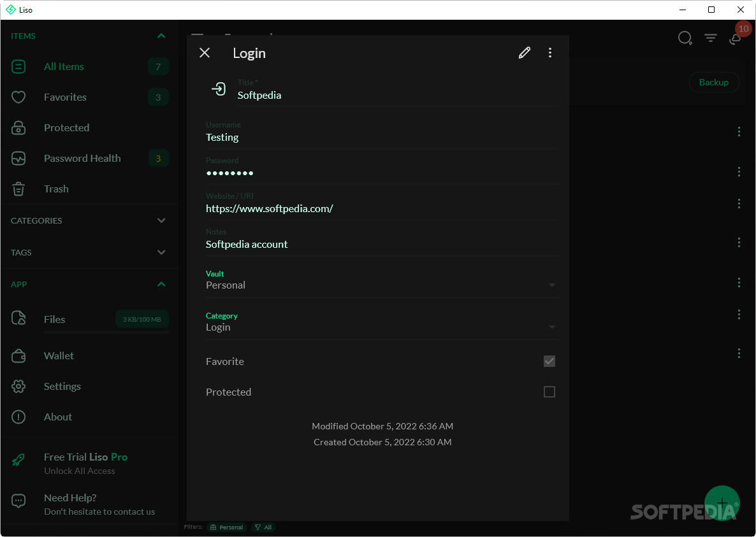
Task: Click the 3 KB/100 MB storage badge
Action: [142, 319]
